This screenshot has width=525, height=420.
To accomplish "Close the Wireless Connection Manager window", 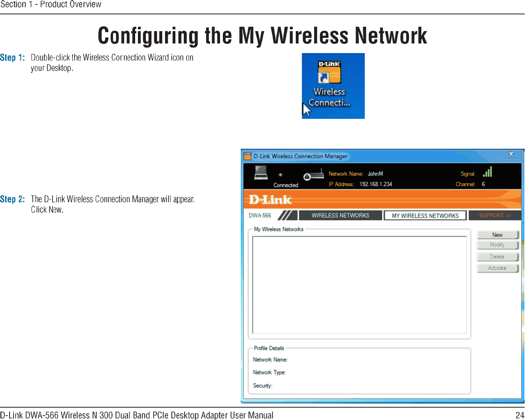I will [x=511, y=154].
